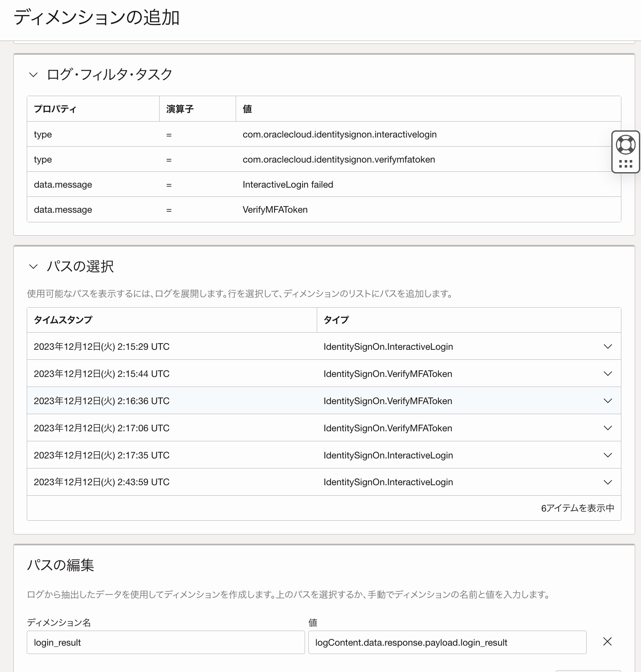Viewport: 641px width, 672px height.
Task: Expand the 2:17:35 UTC InteractiveLogin log row
Action: tap(608, 455)
